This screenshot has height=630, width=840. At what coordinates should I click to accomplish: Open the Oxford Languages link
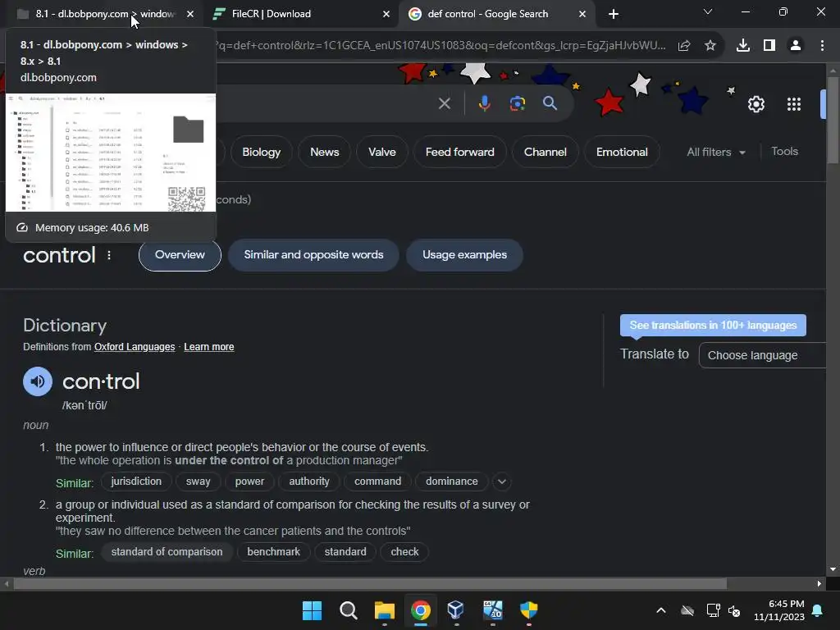pyautogui.click(x=135, y=347)
